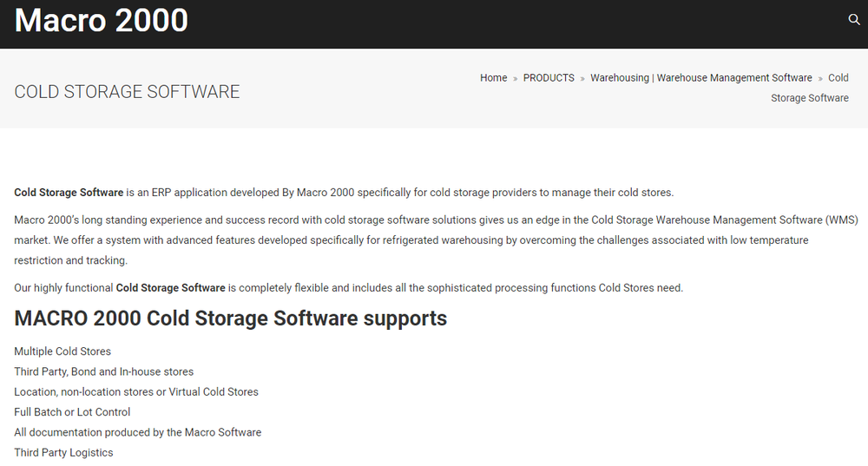
Task: Click the paragraph starting Macro 2000's long standing
Action: pyautogui.click(x=437, y=240)
